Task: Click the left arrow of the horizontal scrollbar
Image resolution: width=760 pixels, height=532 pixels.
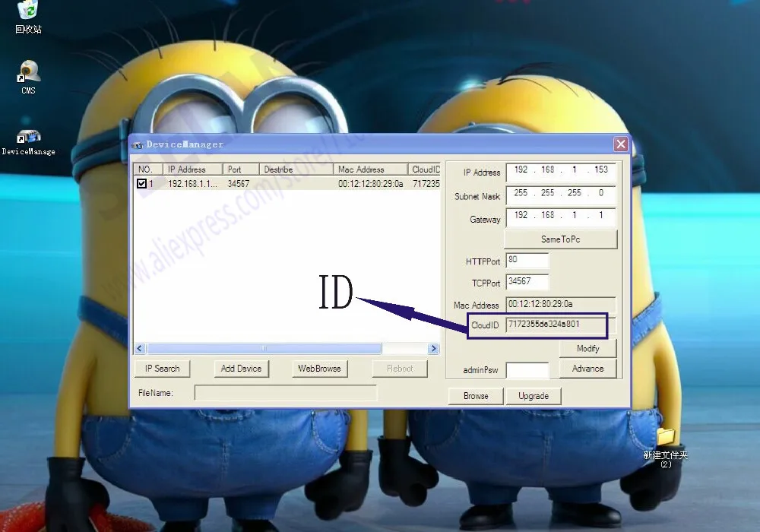Action: click(x=140, y=348)
